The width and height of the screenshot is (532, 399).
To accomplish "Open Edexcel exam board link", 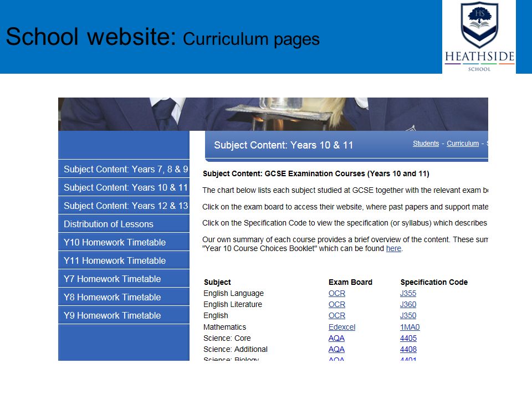I will [x=342, y=327].
